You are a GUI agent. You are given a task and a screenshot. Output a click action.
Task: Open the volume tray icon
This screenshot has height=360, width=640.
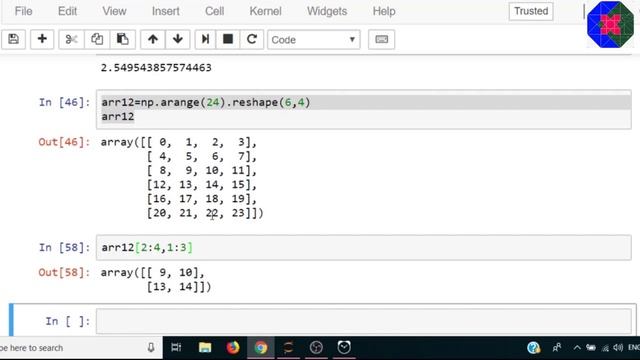pyautogui.click(x=618, y=348)
